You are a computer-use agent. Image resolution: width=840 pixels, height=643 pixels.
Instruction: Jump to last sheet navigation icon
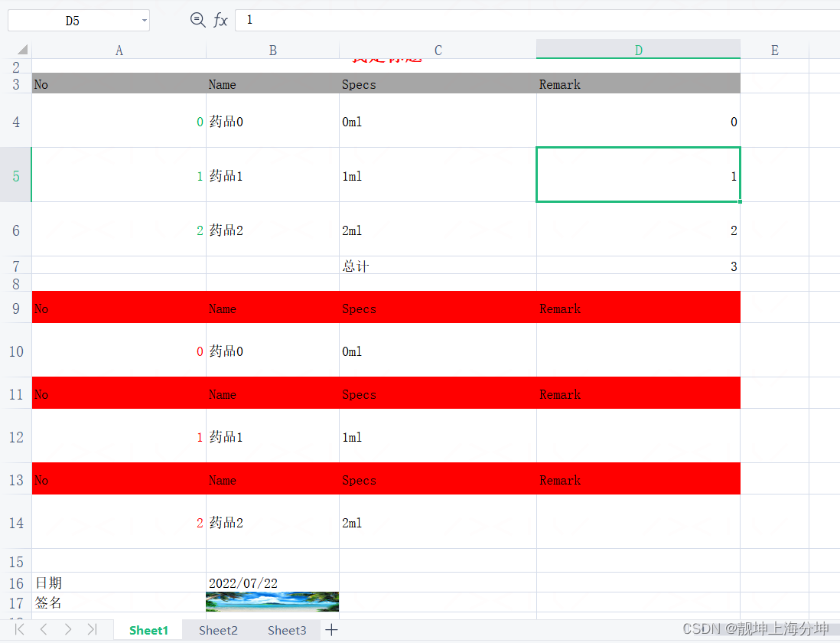pyautogui.click(x=92, y=629)
